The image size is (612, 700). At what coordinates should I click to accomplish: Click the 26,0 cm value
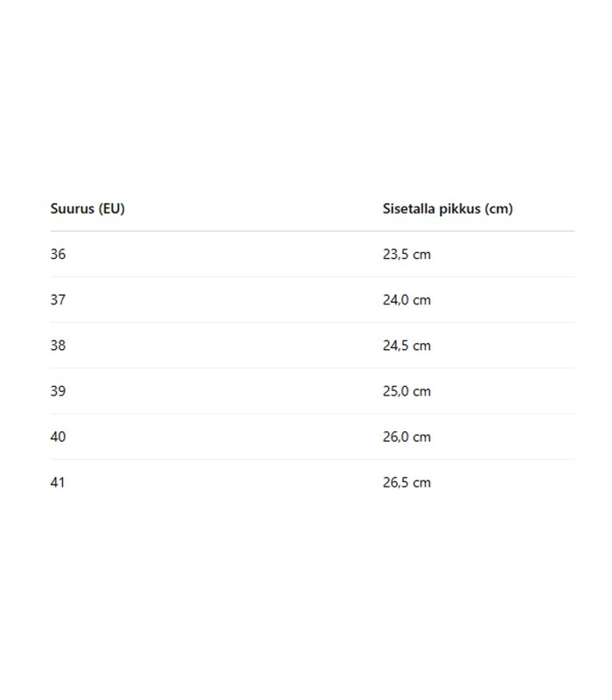click(x=407, y=437)
